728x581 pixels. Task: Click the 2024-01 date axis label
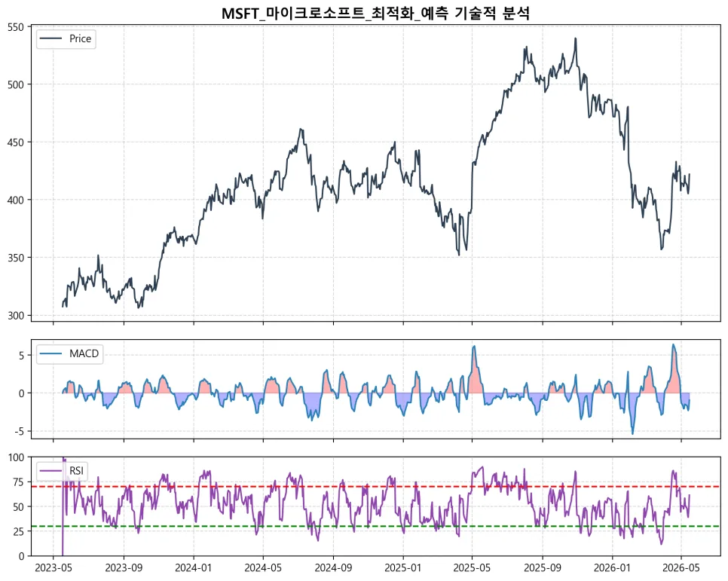click(194, 568)
